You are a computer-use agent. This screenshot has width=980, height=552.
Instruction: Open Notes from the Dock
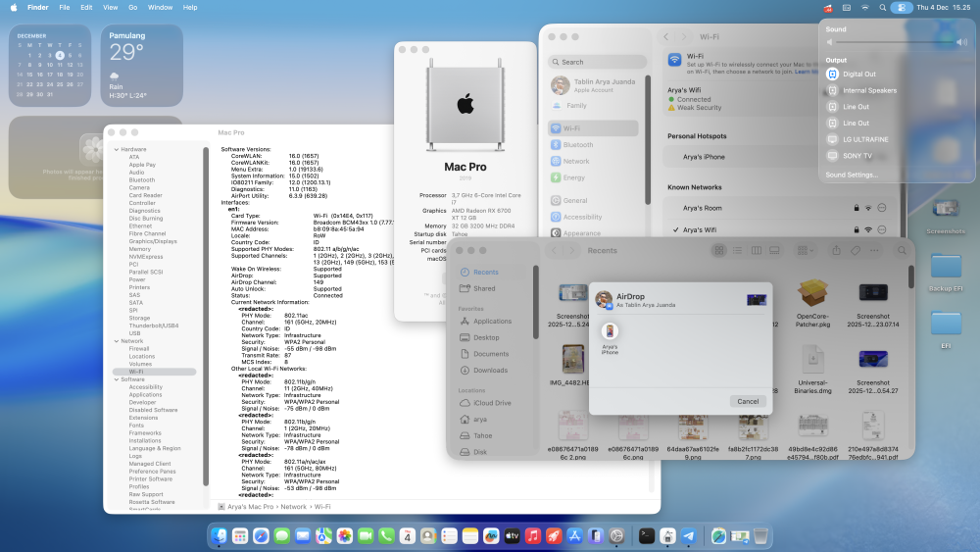[470, 535]
